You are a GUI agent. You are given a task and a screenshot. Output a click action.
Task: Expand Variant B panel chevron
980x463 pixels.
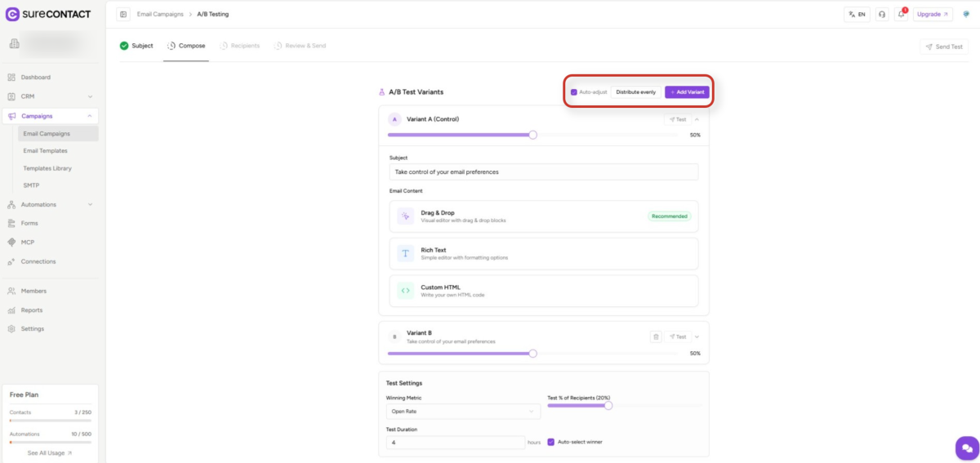pos(697,336)
